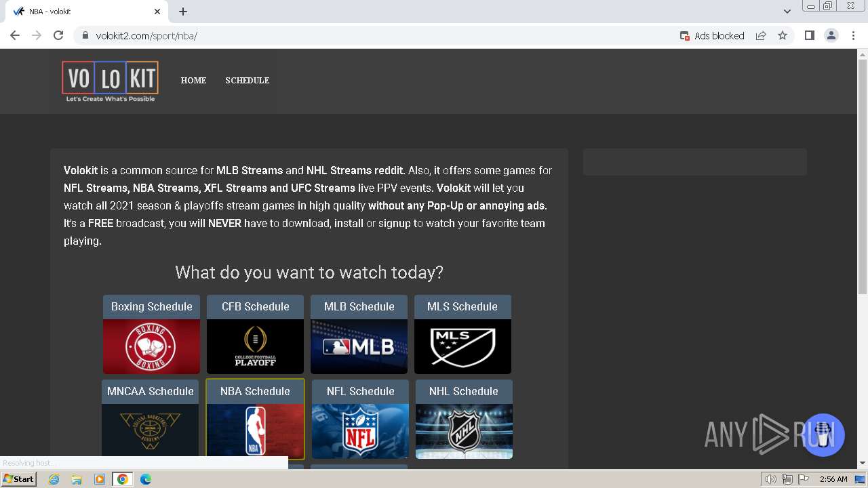
Task: Open NFL Schedule heading
Action: (360, 391)
